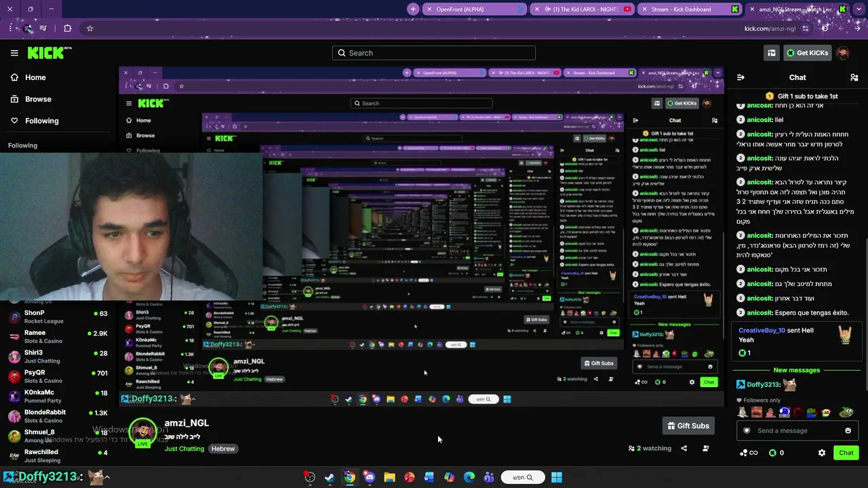The width and height of the screenshot is (868, 488).
Task: Click the chat message 'liel'
Action: pos(779,120)
